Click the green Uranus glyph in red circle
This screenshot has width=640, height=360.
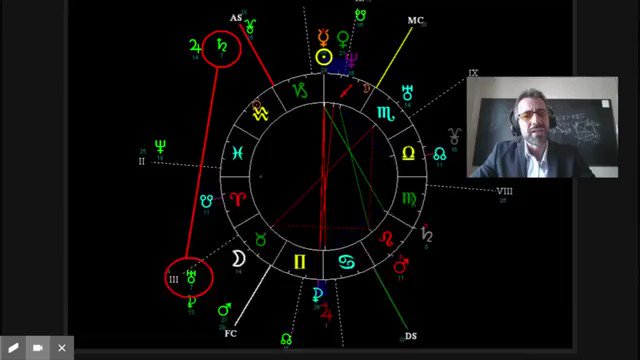click(191, 277)
